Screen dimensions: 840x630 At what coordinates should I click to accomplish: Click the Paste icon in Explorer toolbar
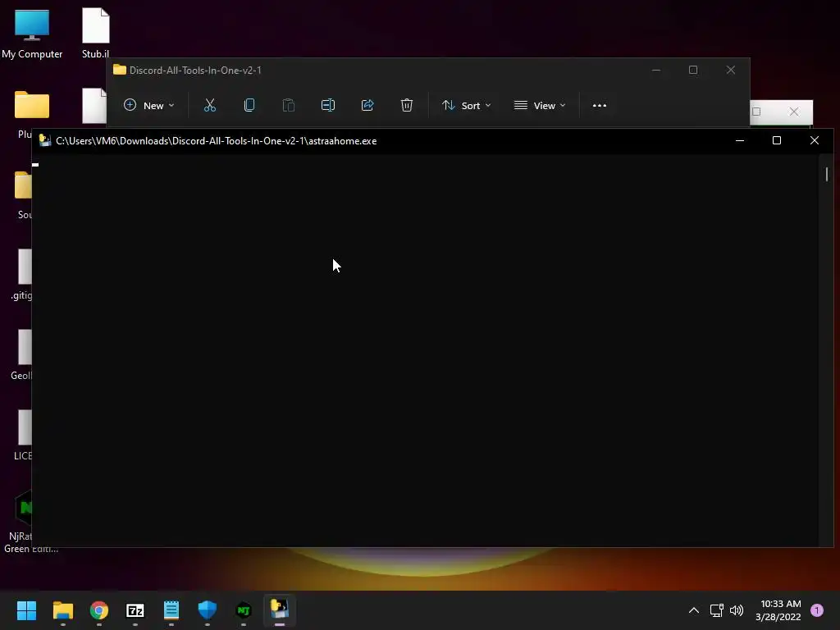(288, 106)
